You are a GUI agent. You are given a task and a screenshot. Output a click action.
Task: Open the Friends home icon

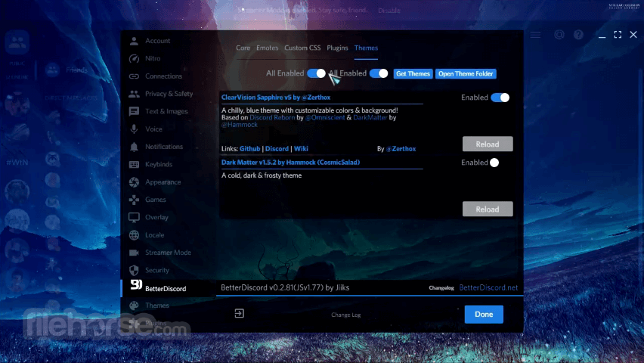[x=17, y=42]
